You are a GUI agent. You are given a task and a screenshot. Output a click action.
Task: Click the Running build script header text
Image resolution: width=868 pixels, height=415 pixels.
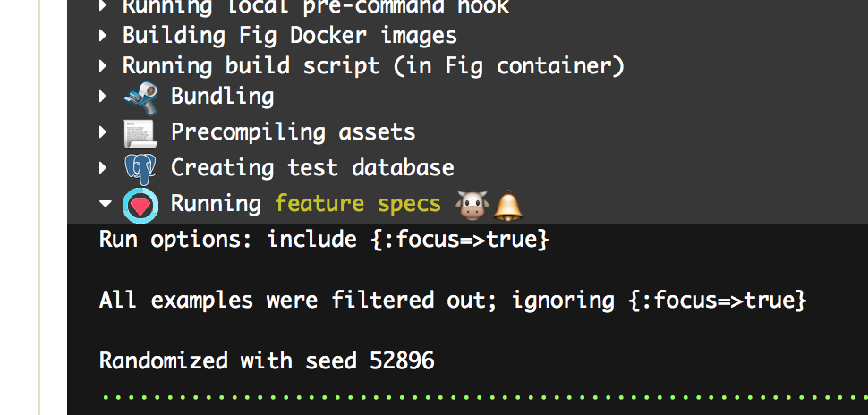(x=373, y=66)
